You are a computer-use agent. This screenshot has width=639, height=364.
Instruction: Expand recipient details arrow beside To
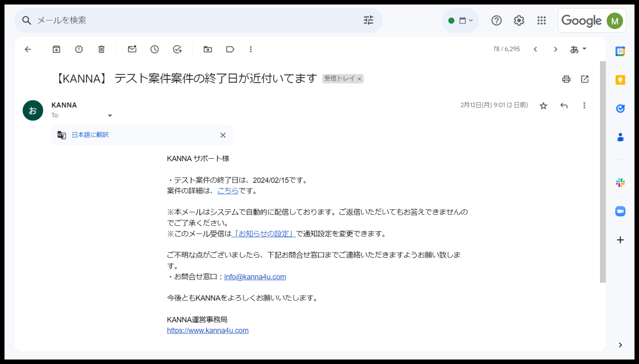(110, 115)
